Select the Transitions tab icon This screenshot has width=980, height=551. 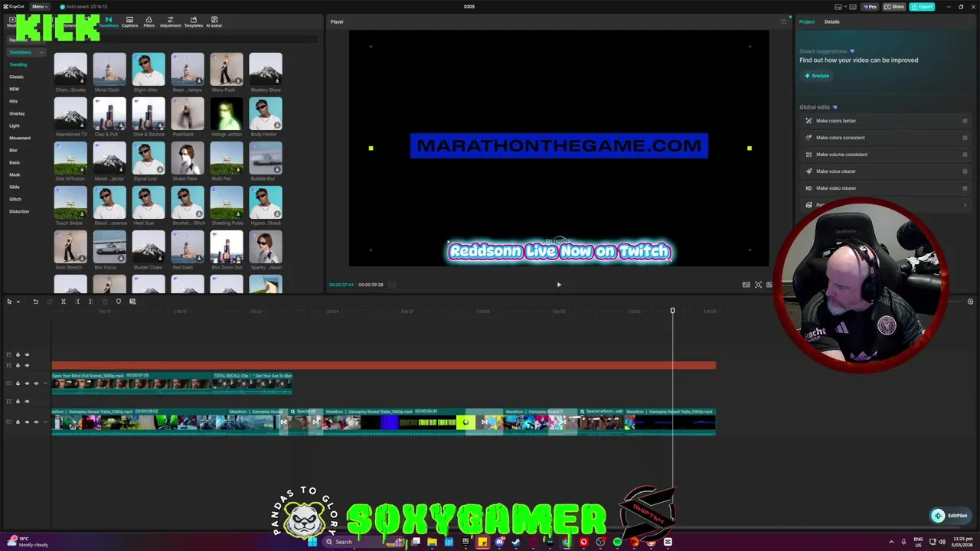pos(109,19)
